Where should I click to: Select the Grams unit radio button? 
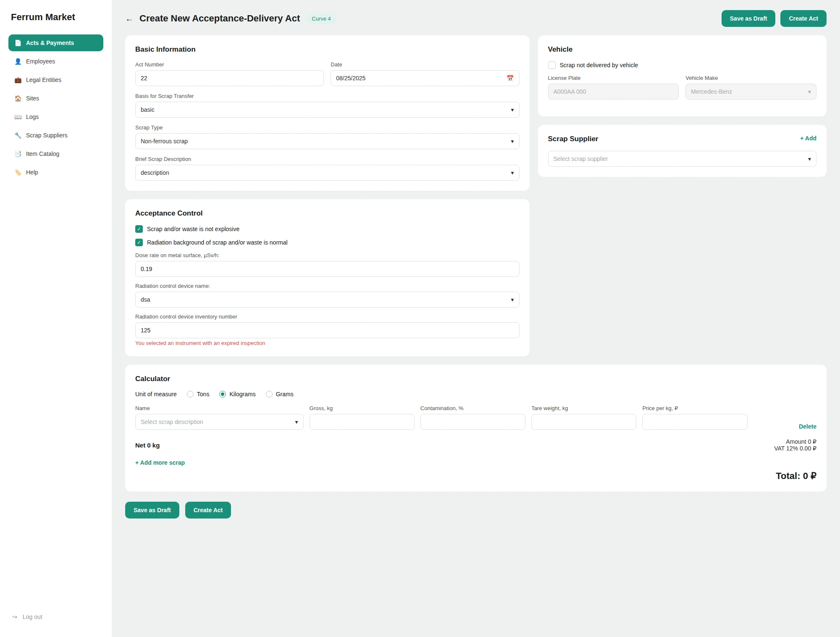click(269, 394)
